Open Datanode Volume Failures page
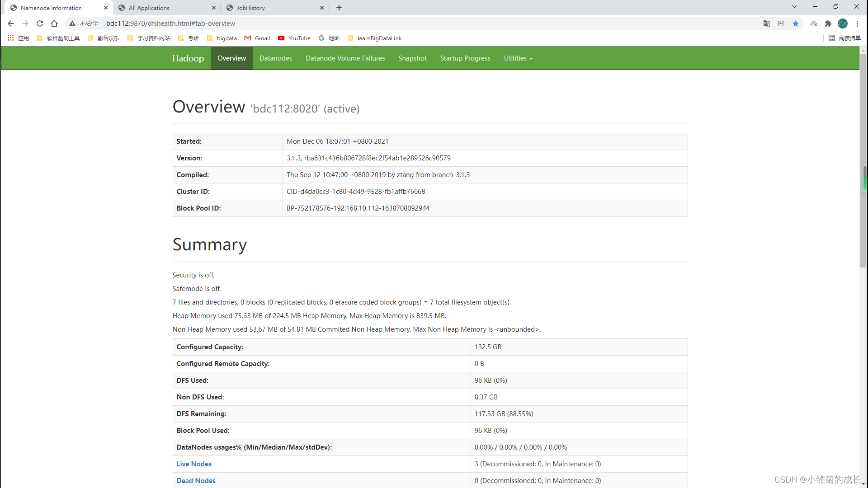The image size is (868, 488). 345,58
